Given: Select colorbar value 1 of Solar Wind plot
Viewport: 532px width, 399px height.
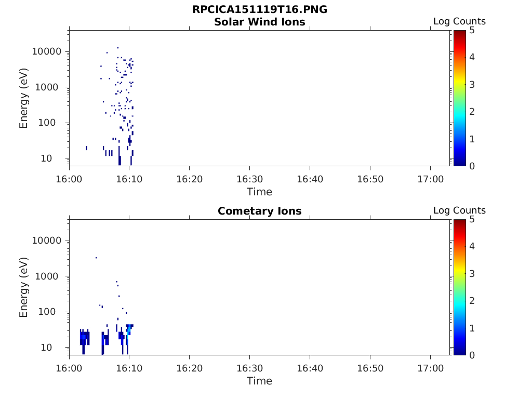Looking at the screenshot, I should coord(472,139).
